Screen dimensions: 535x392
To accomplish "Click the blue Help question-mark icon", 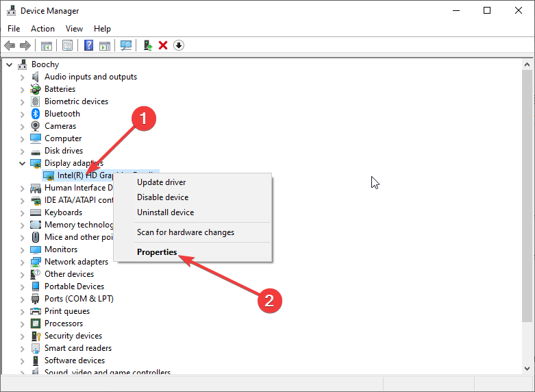I will coord(89,45).
